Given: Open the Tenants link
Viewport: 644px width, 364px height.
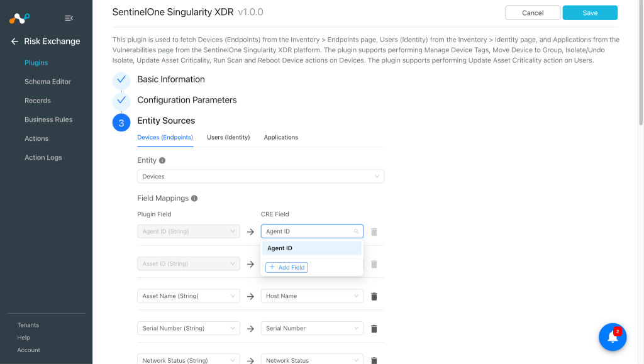Looking at the screenshot, I should pyautogui.click(x=28, y=325).
